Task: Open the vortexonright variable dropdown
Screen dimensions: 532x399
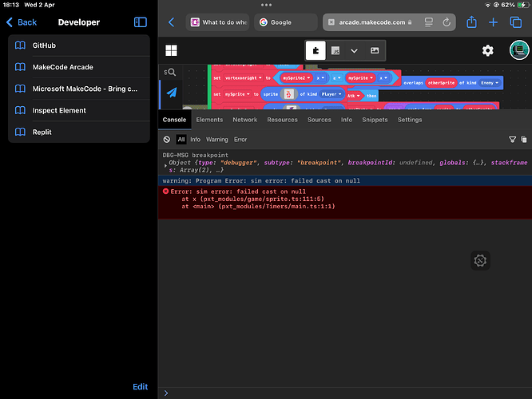Action: [244, 78]
